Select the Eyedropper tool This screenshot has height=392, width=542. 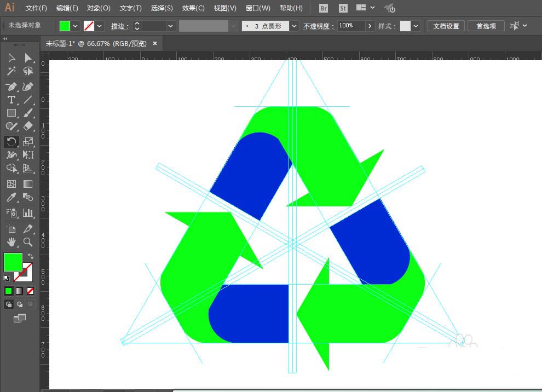[11, 198]
